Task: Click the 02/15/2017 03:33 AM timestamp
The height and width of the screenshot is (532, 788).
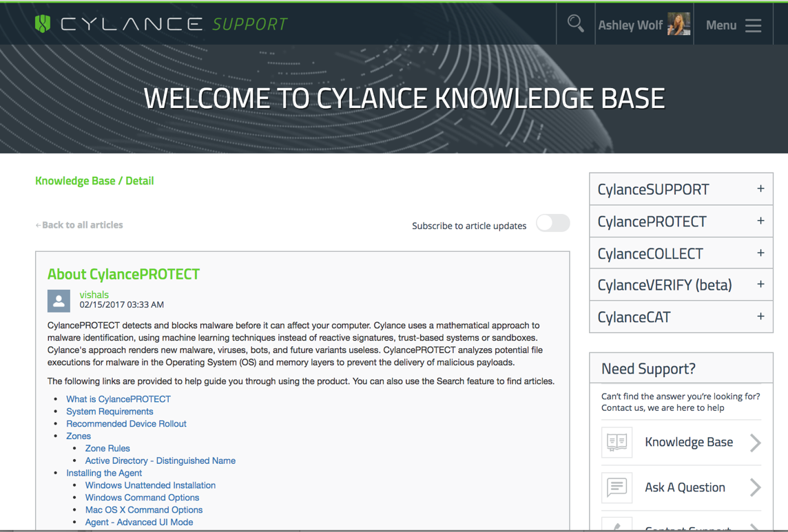Action: coord(122,304)
